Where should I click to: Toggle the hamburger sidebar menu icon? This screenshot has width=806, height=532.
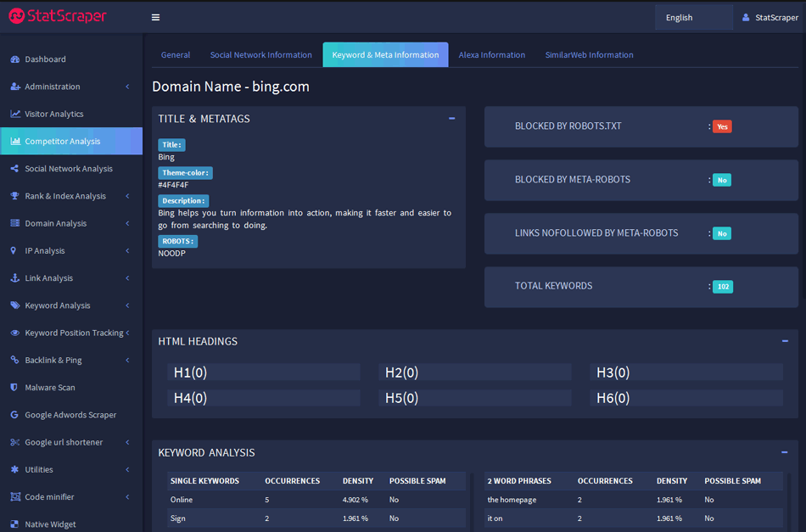pos(156,18)
